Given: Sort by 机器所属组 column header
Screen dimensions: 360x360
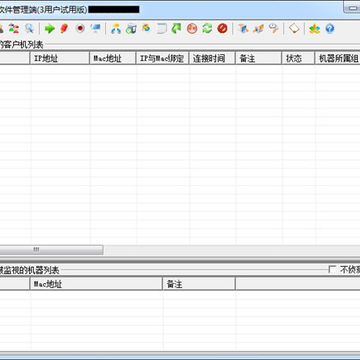Looking at the screenshot, I should point(337,58).
